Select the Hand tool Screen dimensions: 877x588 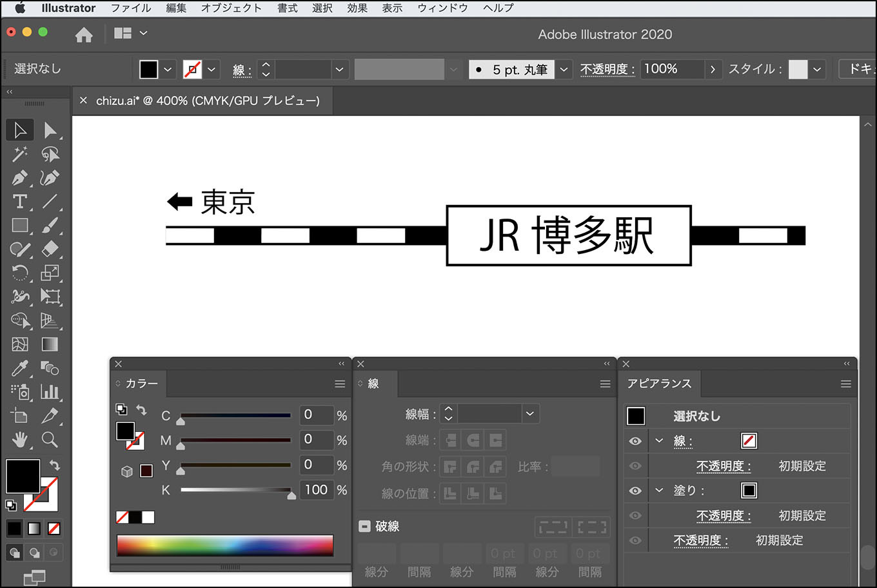coord(20,440)
